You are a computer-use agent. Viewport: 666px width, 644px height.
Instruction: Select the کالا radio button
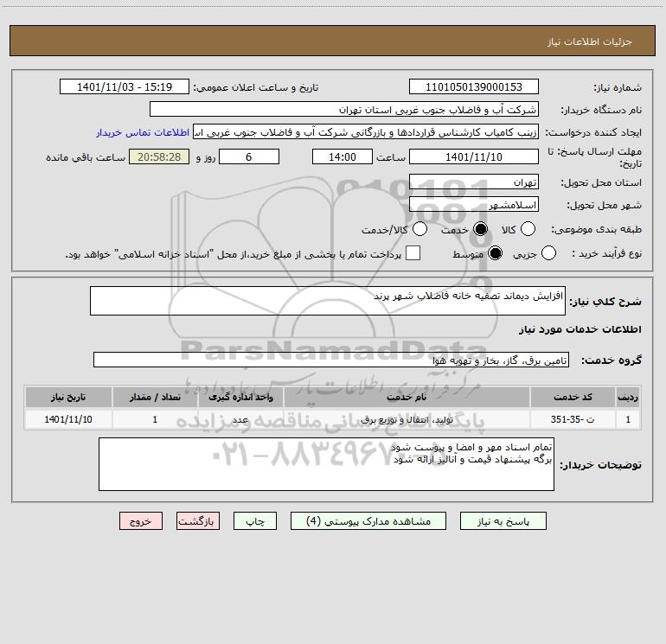(x=528, y=229)
